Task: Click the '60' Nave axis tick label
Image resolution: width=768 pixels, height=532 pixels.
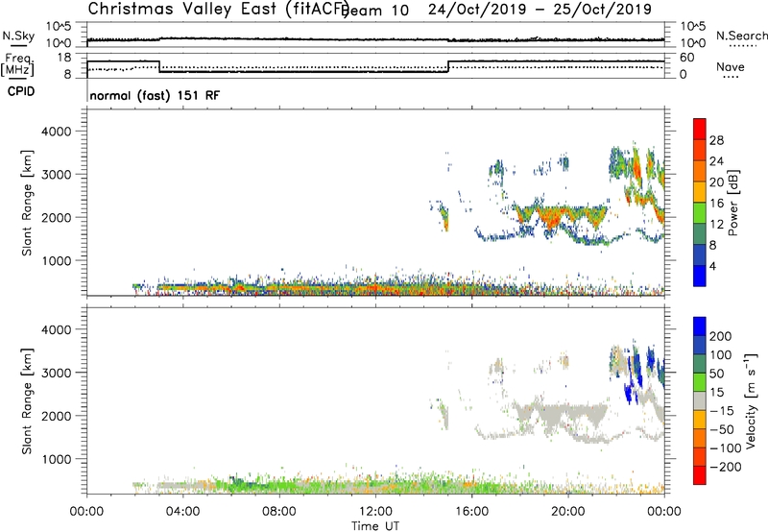Action: point(687,58)
